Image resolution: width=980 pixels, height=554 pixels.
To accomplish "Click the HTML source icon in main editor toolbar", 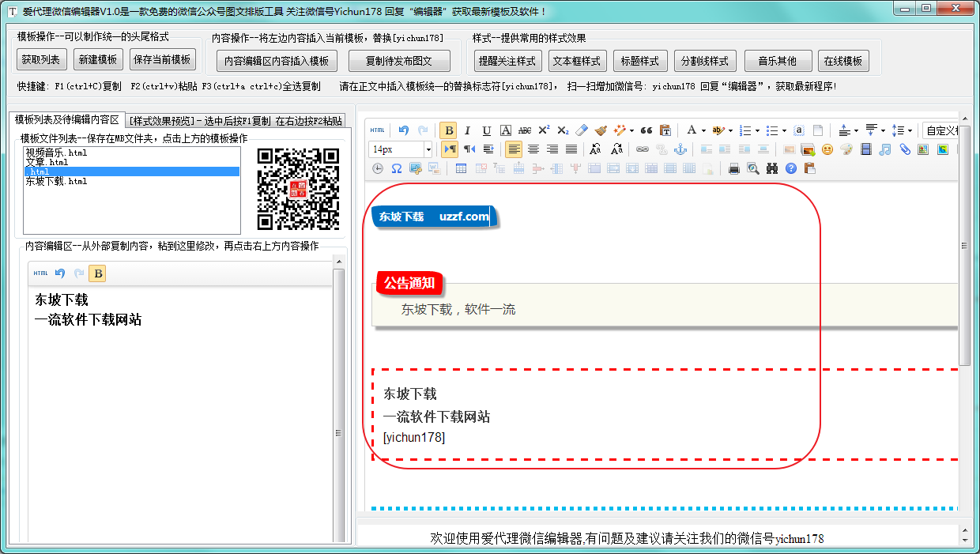I will tap(378, 130).
